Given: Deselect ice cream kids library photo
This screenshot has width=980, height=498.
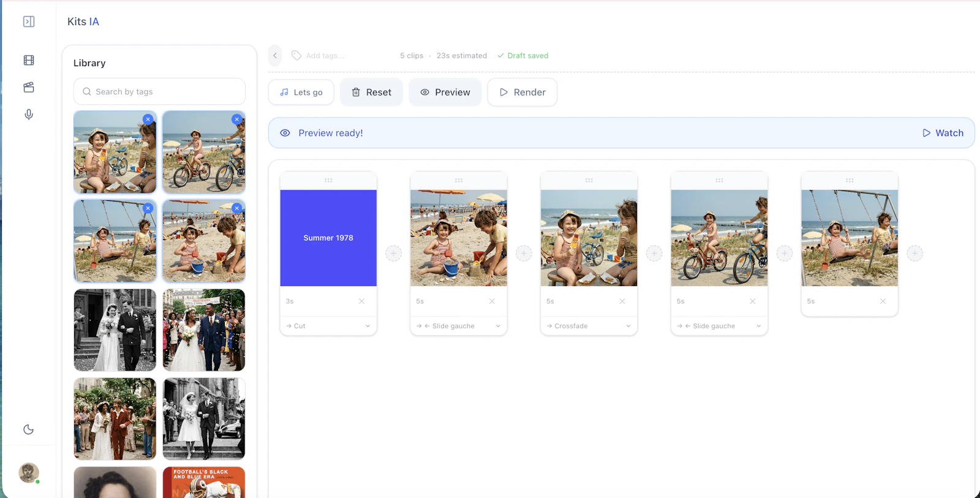Looking at the screenshot, I should [148, 119].
